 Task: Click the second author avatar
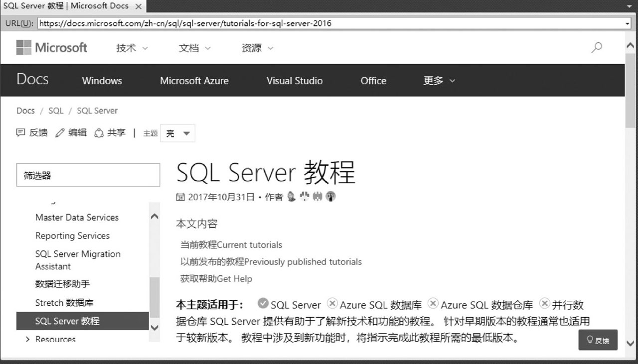pyautogui.click(x=305, y=197)
